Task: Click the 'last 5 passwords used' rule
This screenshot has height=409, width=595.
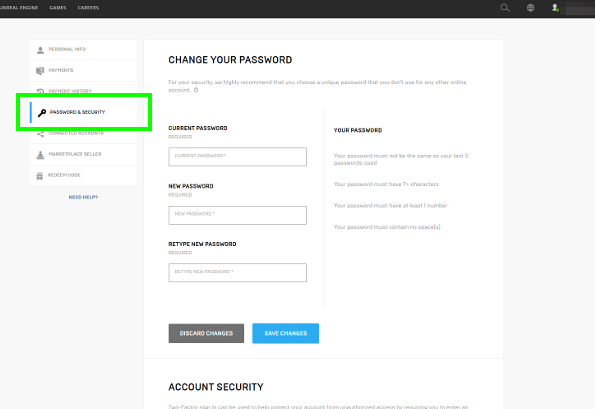Action: point(401,159)
